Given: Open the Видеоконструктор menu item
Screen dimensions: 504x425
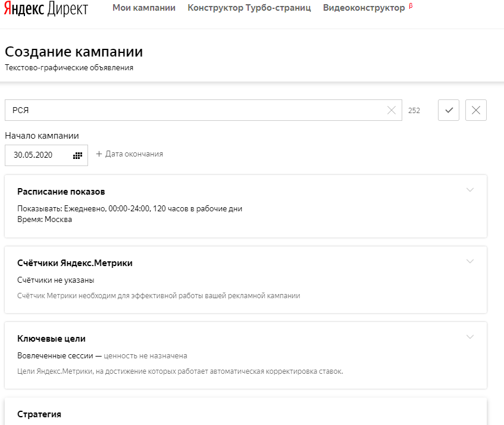Looking at the screenshot, I should [364, 8].
